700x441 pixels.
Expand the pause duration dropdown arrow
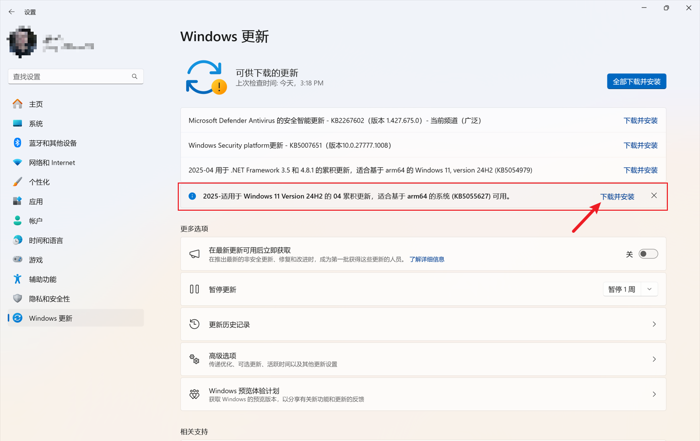[x=650, y=289]
